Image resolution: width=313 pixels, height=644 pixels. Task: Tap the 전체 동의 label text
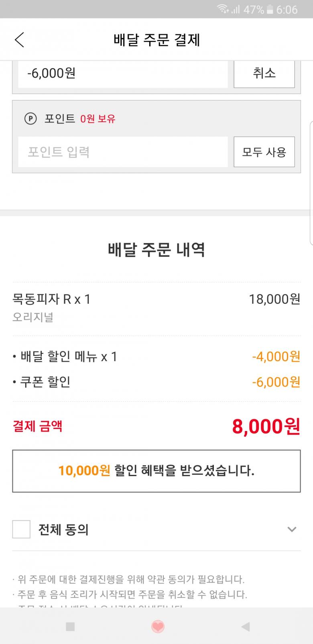pyautogui.click(x=63, y=530)
